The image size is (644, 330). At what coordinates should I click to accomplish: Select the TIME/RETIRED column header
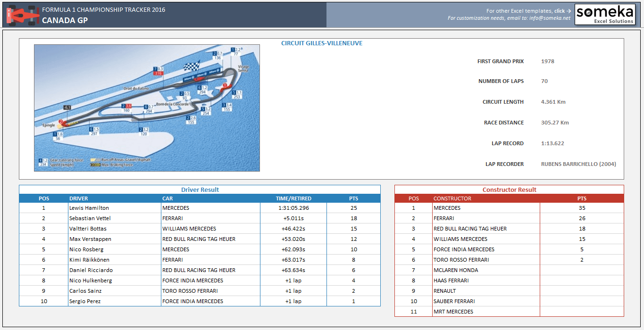click(x=294, y=198)
